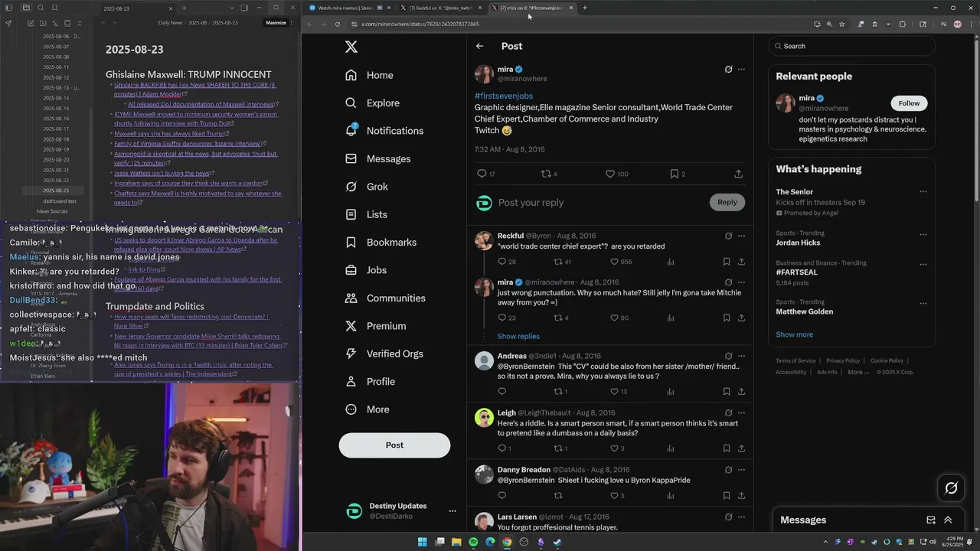View replies count on main post
Screen dimensions: 980x551
486,174
